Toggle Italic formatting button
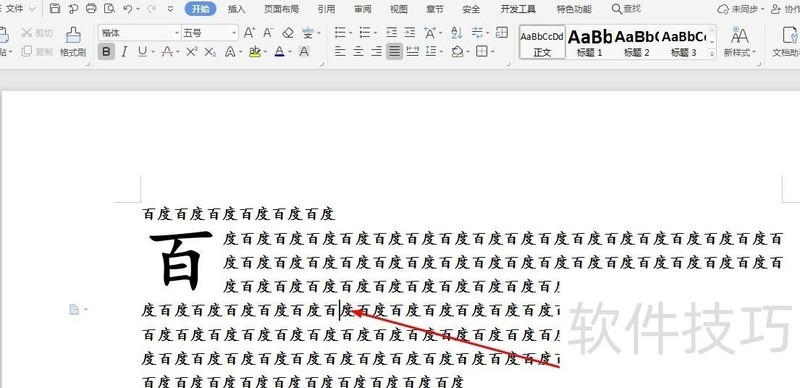The height and width of the screenshot is (388, 800). pyautogui.click(x=124, y=52)
